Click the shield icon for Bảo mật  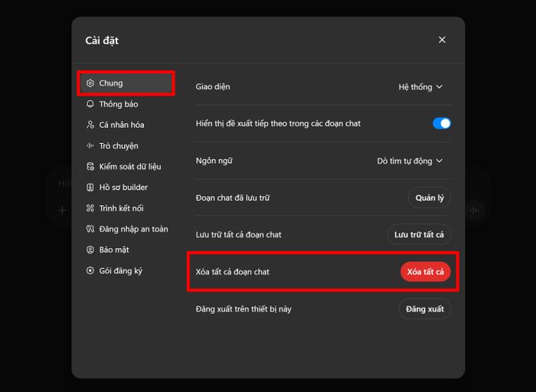90,250
